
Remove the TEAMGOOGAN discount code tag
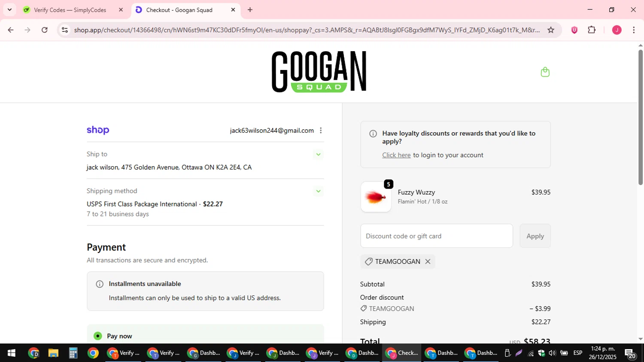click(x=428, y=262)
